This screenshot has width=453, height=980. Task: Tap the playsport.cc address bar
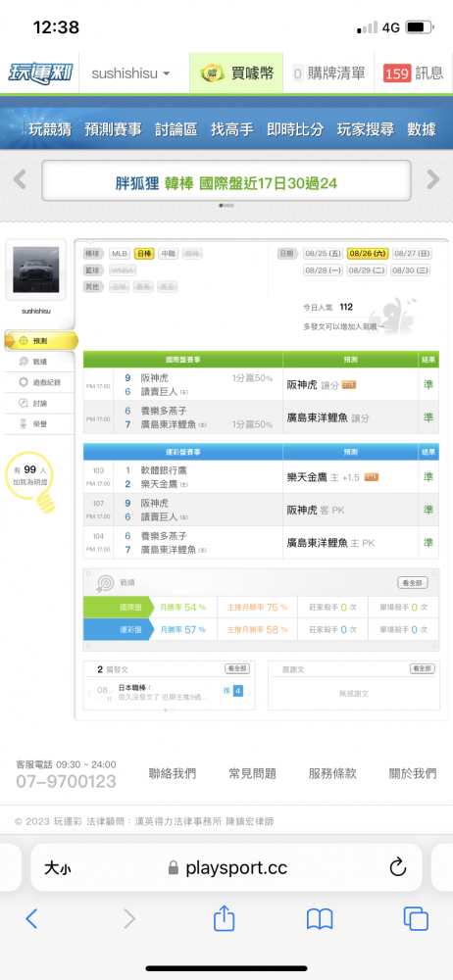(226, 867)
